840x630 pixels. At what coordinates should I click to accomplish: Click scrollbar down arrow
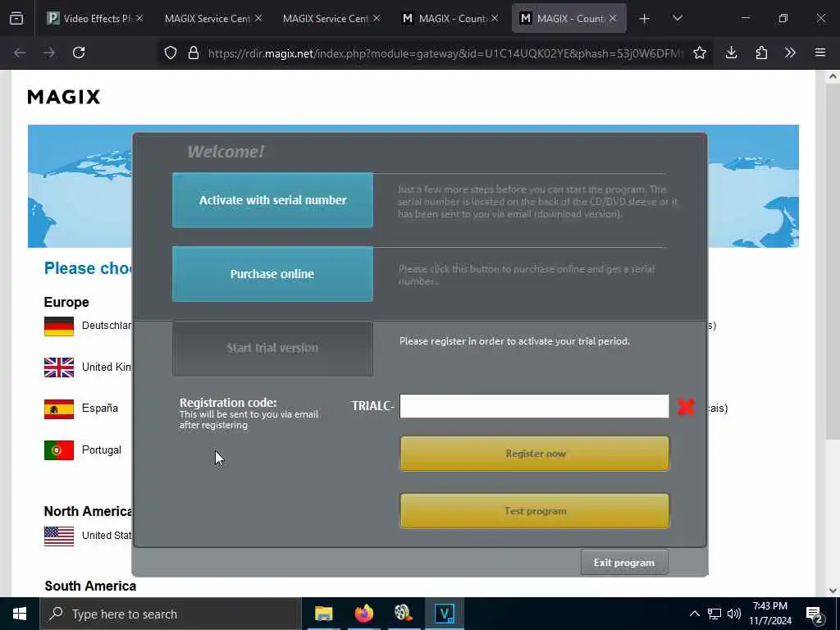833,591
